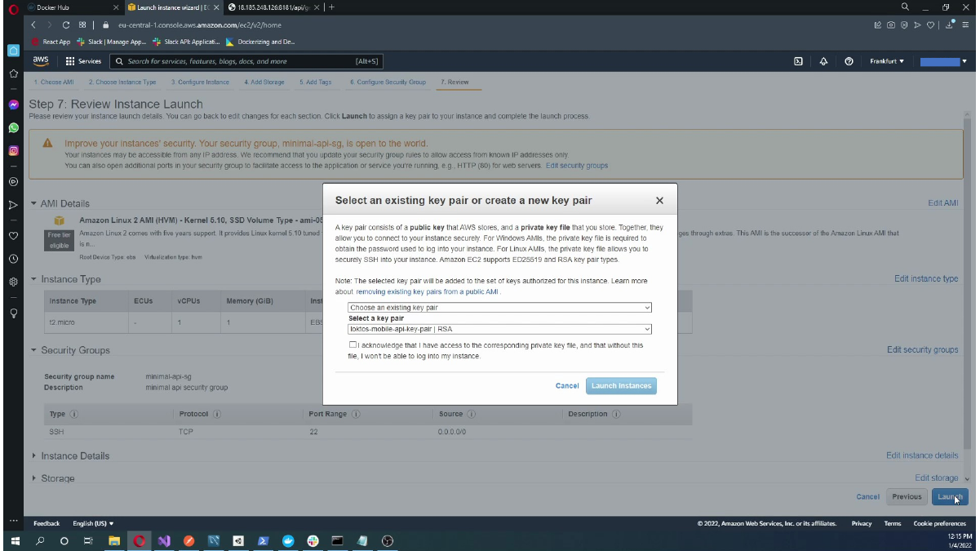
Task: Open the Feedback link in footer
Action: (47, 523)
